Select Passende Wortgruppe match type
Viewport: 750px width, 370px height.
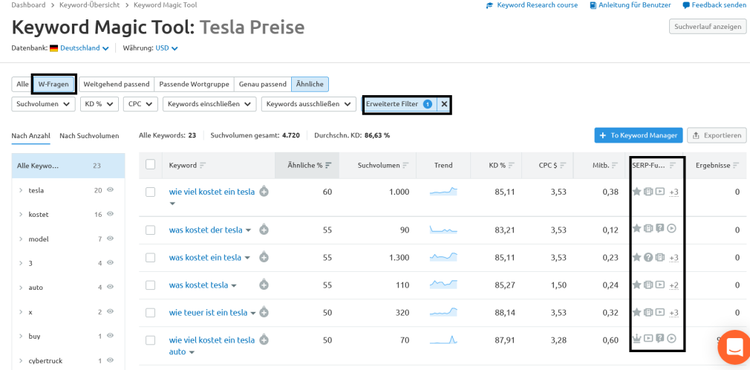point(195,84)
